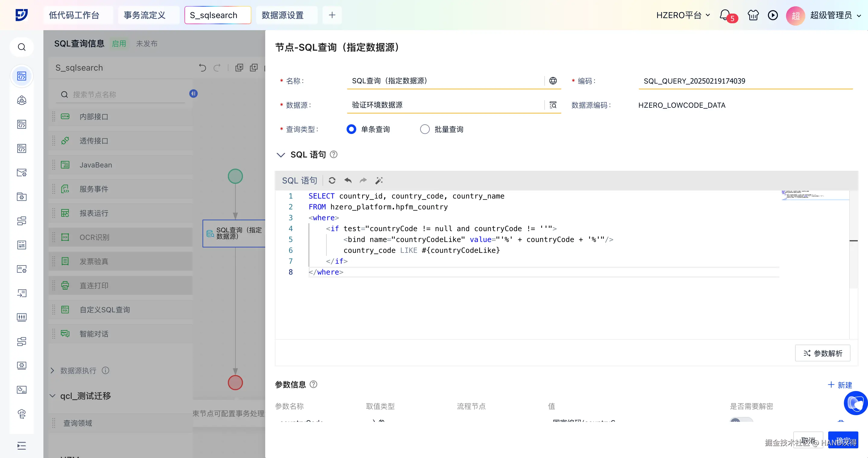Open the data source lookup search icon
The image size is (868, 458).
click(553, 105)
